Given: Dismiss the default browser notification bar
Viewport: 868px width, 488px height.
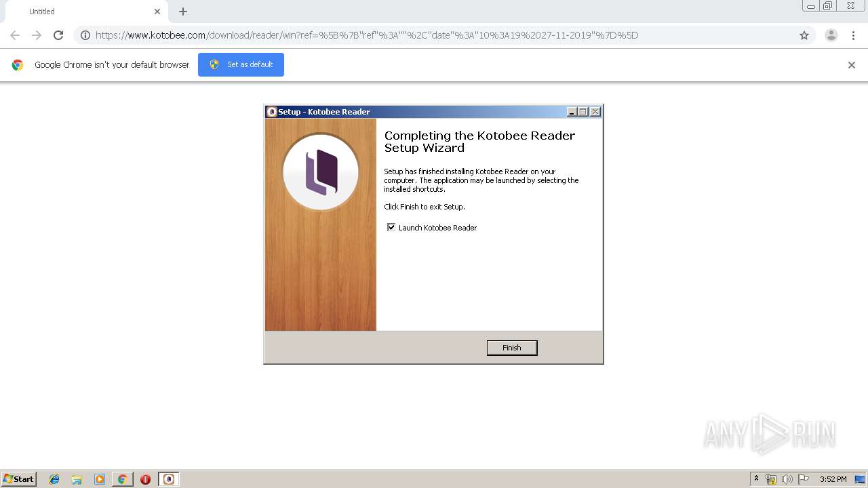Looking at the screenshot, I should tap(852, 65).
